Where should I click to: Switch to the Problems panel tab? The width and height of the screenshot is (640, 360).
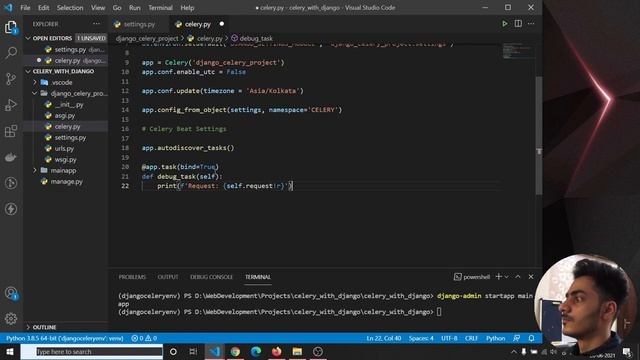132,277
